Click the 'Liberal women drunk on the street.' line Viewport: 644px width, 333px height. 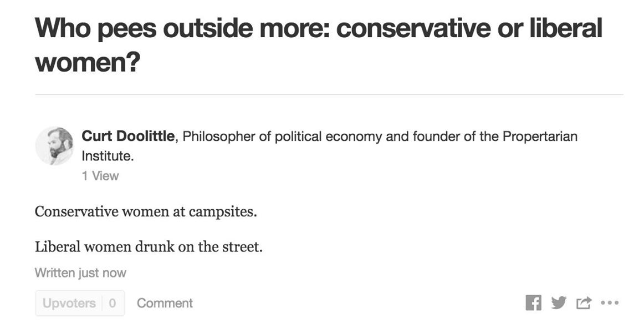point(149,246)
